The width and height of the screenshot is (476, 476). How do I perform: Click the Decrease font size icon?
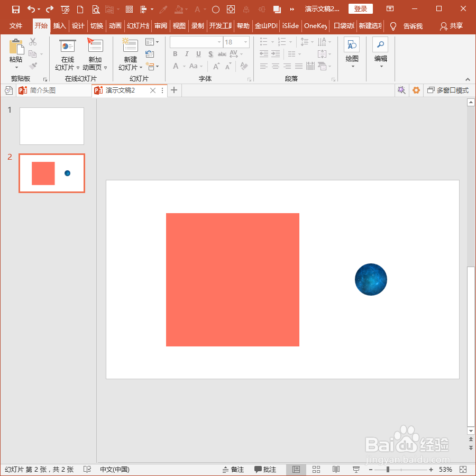(x=228, y=66)
